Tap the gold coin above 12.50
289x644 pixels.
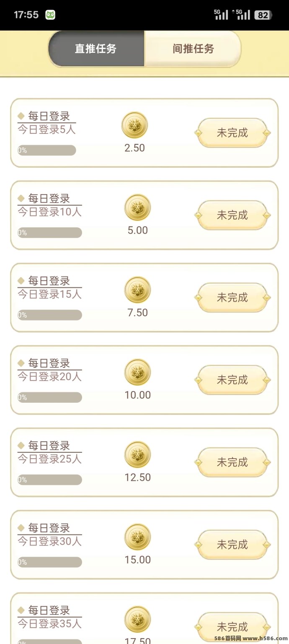(137, 454)
